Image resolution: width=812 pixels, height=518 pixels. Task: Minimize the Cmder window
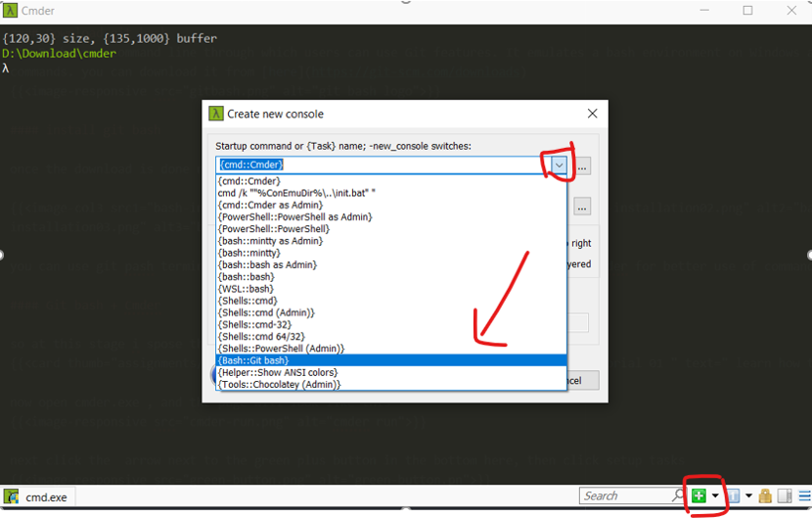704,11
